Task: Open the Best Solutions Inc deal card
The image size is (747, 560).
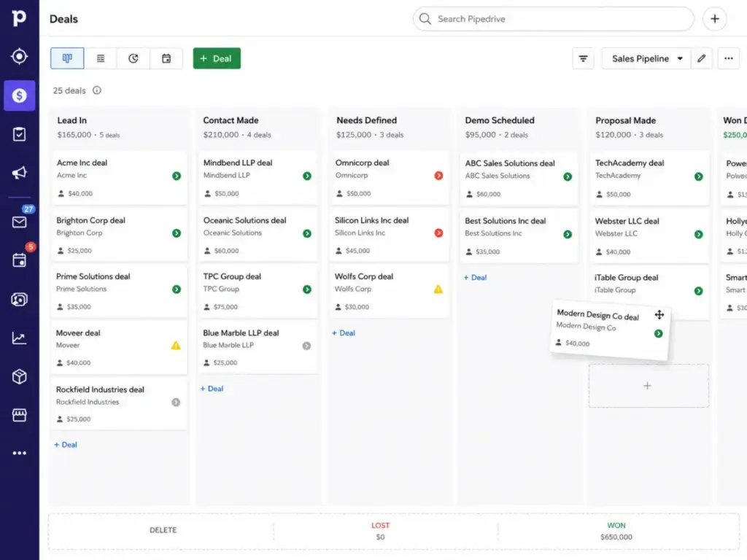Action: [x=519, y=236]
